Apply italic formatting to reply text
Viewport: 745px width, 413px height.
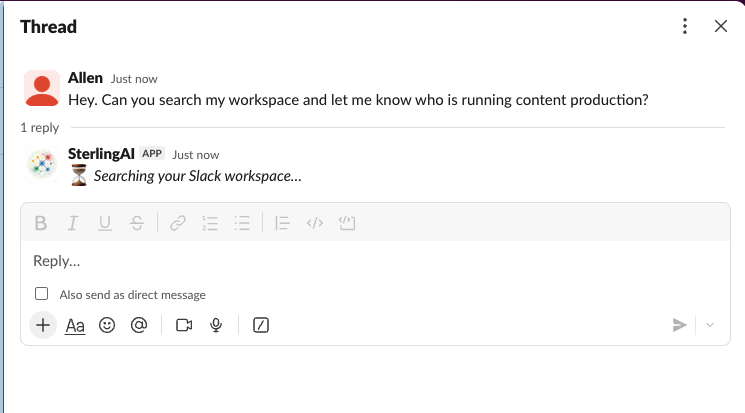tap(73, 223)
